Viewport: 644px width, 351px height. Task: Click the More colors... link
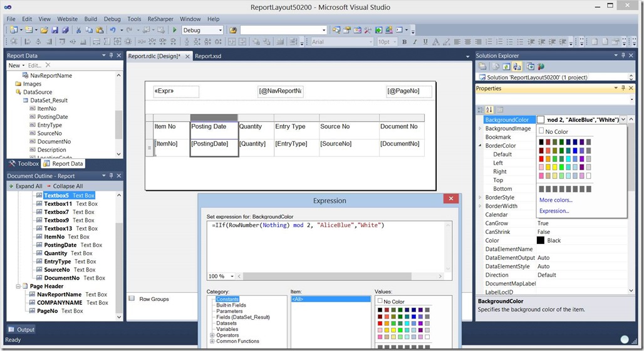[556, 200]
